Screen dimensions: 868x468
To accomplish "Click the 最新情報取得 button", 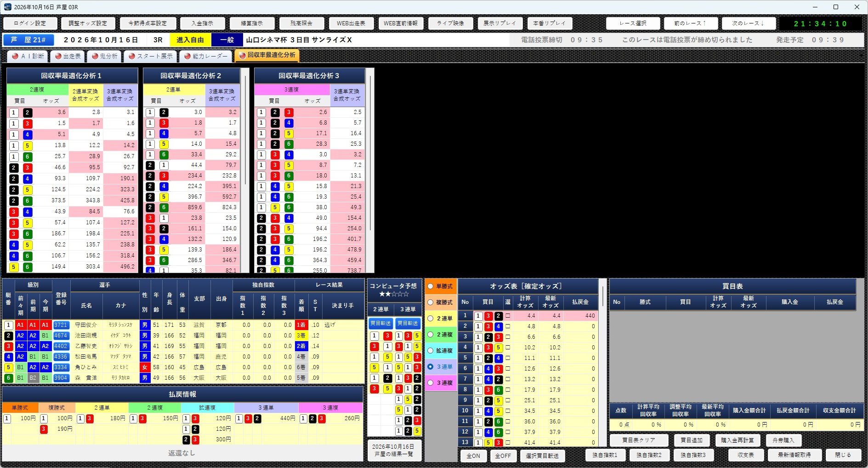I will (794, 455).
